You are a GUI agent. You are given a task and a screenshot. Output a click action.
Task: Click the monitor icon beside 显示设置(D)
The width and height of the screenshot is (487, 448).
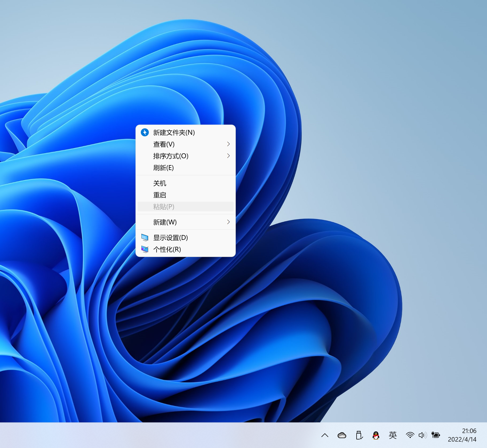(x=145, y=237)
